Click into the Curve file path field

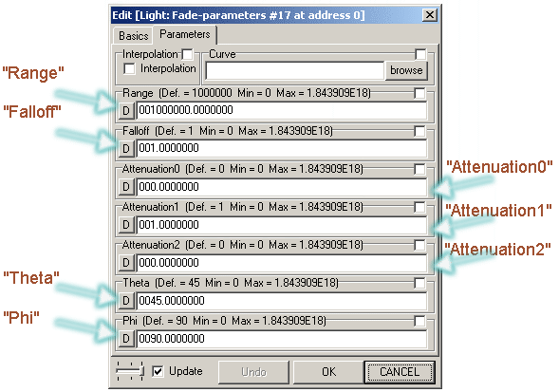click(295, 70)
